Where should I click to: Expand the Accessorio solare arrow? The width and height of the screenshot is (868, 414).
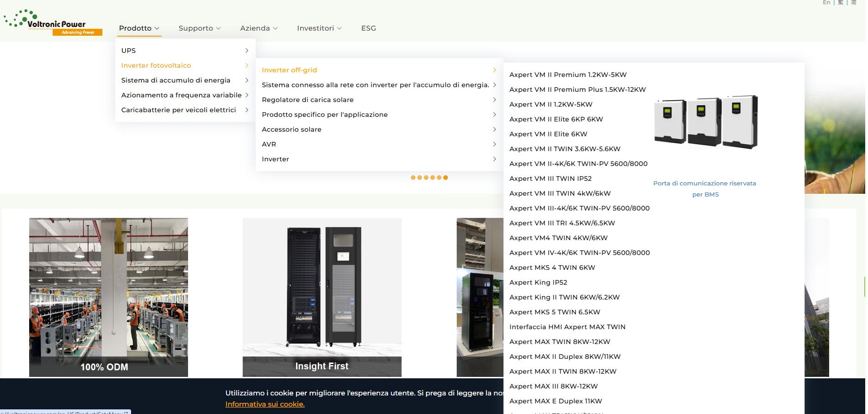[x=494, y=129]
